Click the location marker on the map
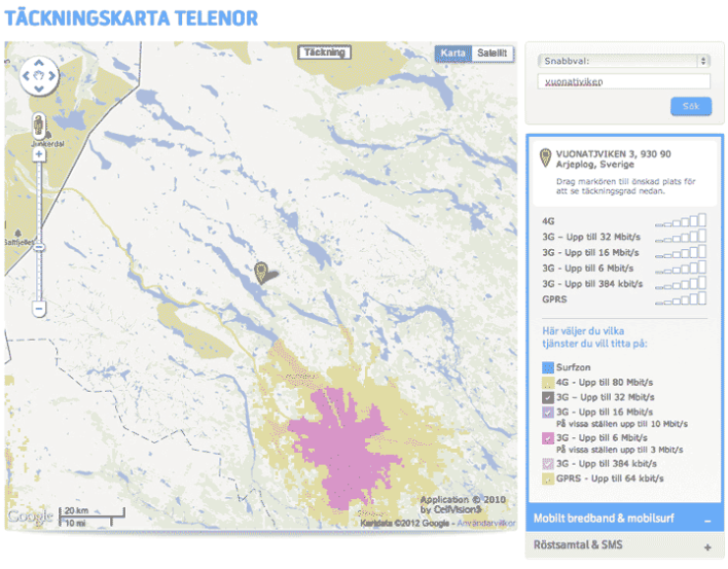This screenshot has height=569, width=728. click(x=262, y=272)
